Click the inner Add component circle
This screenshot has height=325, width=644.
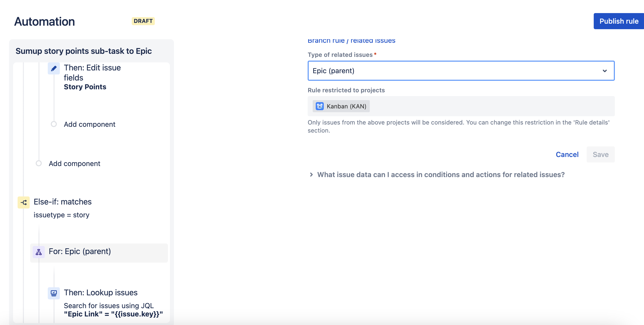point(54,124)
